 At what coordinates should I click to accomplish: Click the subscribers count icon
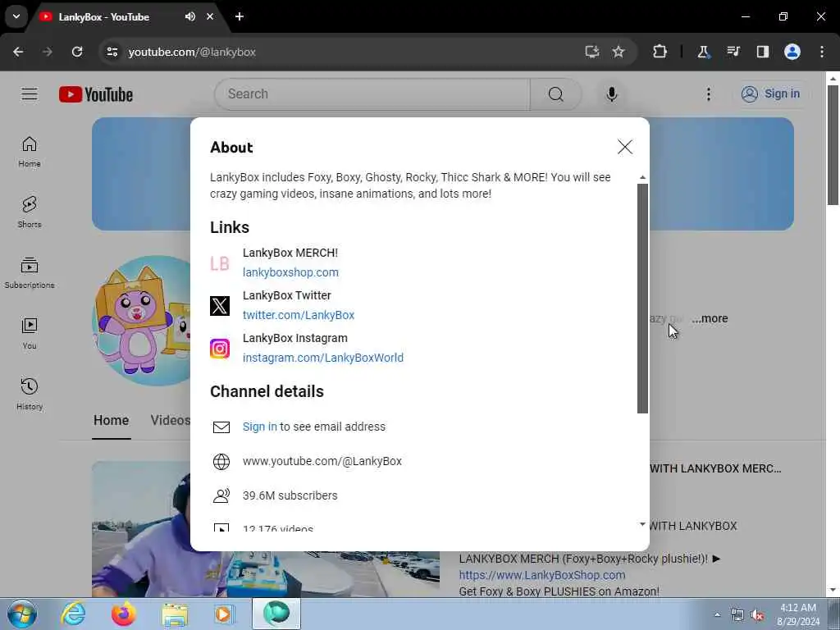click(221, 495)
